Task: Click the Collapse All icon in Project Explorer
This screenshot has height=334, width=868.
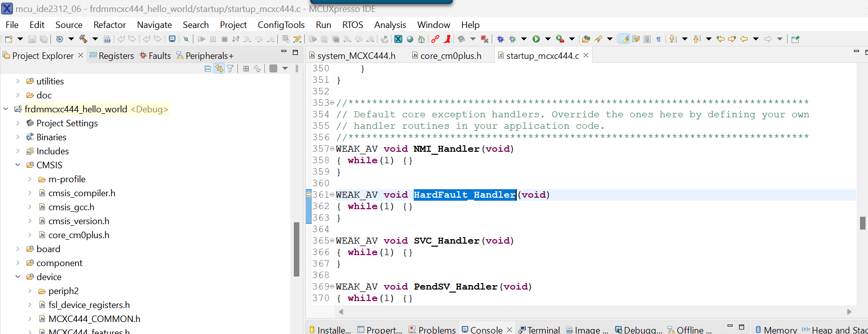Action: [x=208, y=68]
